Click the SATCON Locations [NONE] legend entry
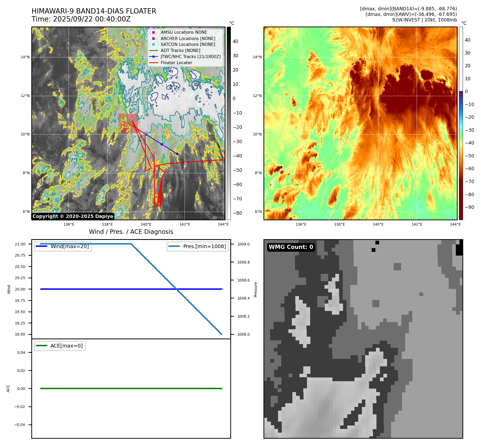The width and height of the screenshot is (481, 448). point(188,45)
